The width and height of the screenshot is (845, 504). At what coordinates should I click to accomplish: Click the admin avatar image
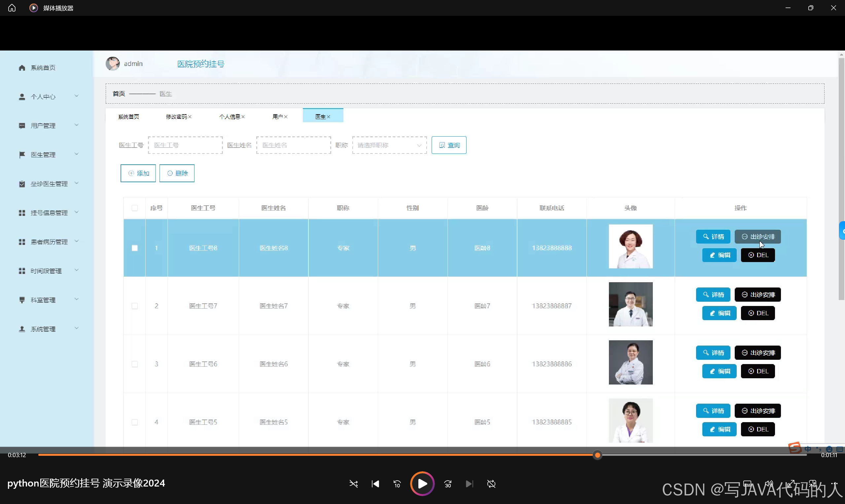point(113,63)
